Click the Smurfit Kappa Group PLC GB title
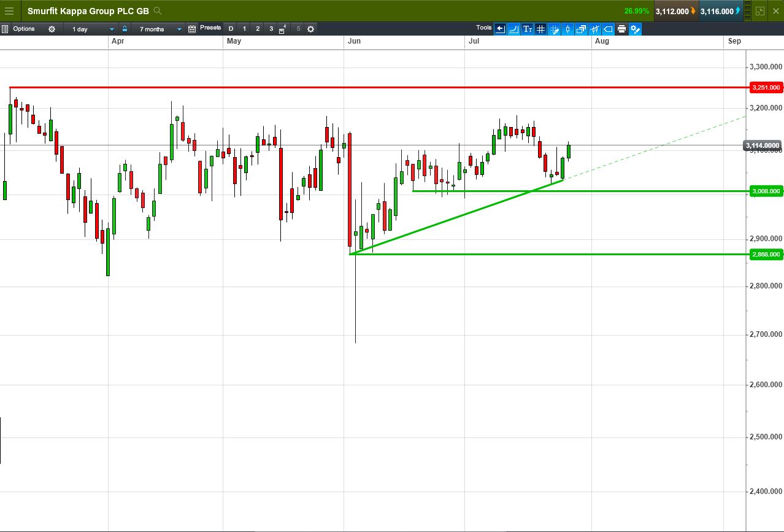 [88, 11]
